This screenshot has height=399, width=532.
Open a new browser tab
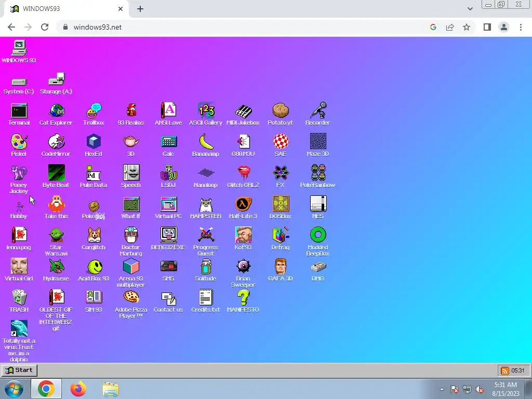(x=140, y=9)
